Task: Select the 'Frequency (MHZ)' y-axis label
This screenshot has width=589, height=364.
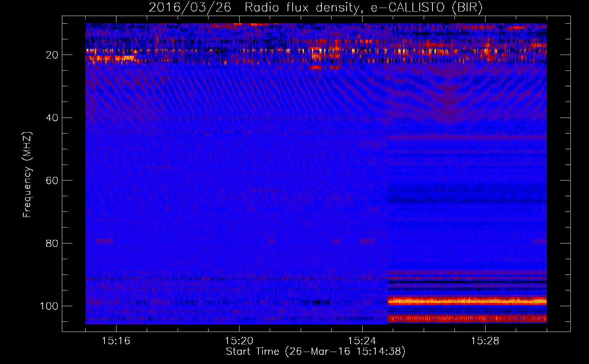Action: [27, 174]
